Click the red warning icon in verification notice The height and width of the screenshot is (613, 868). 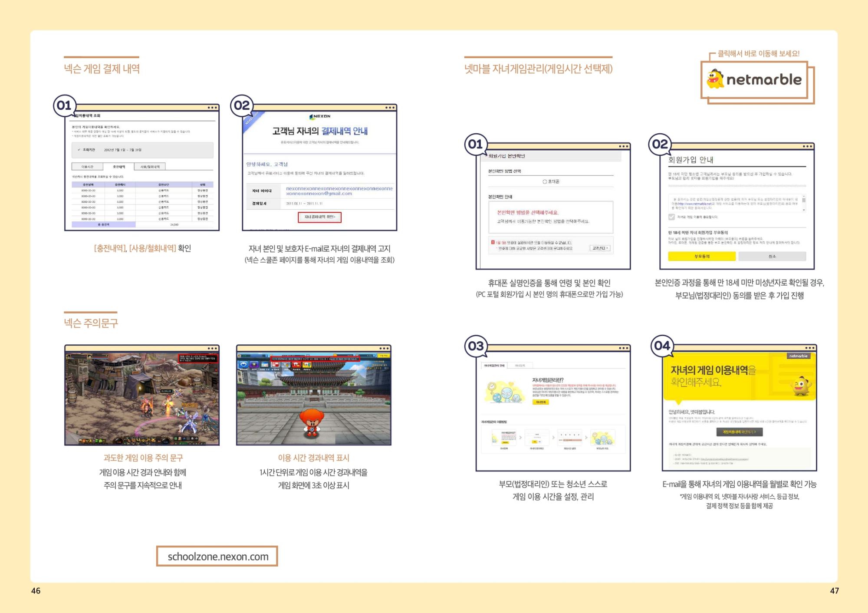pos(493,242)
